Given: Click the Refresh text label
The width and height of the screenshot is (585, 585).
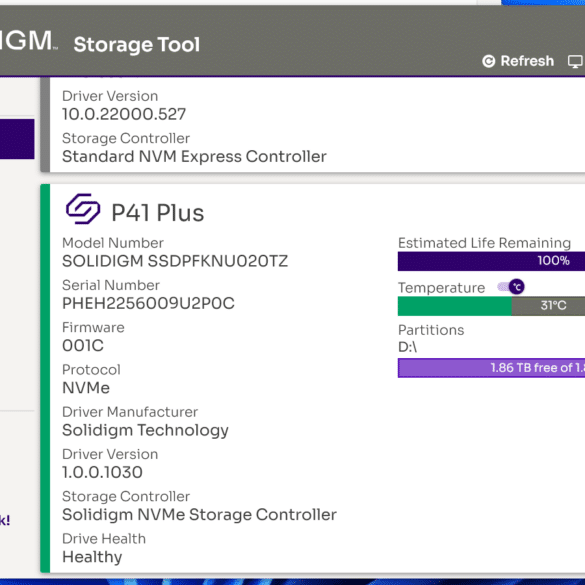Looking at the screenshot, I should click(x=527, y=61).
